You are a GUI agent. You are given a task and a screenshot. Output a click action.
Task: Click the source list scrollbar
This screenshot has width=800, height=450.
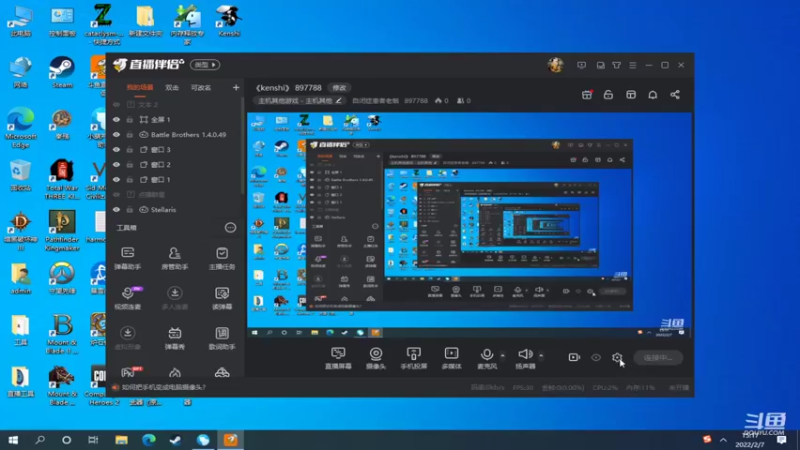(x=242, y=148)
